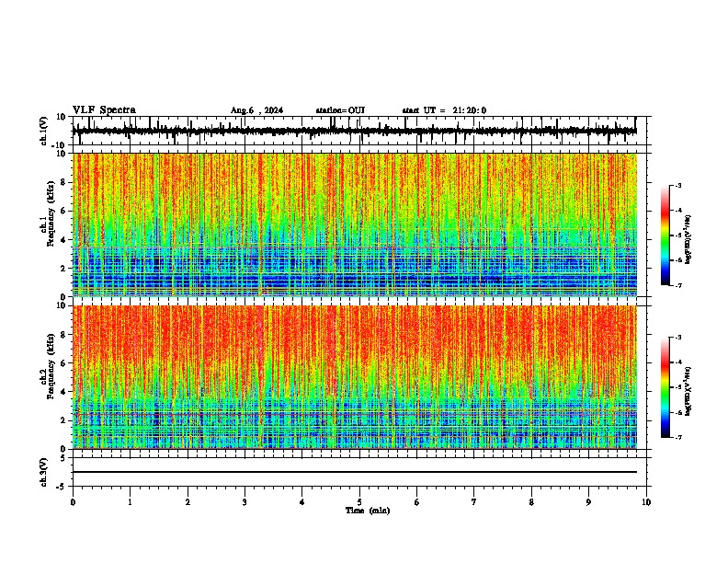Click the 'VLF Spectra' title text

(x=104, y=109)
